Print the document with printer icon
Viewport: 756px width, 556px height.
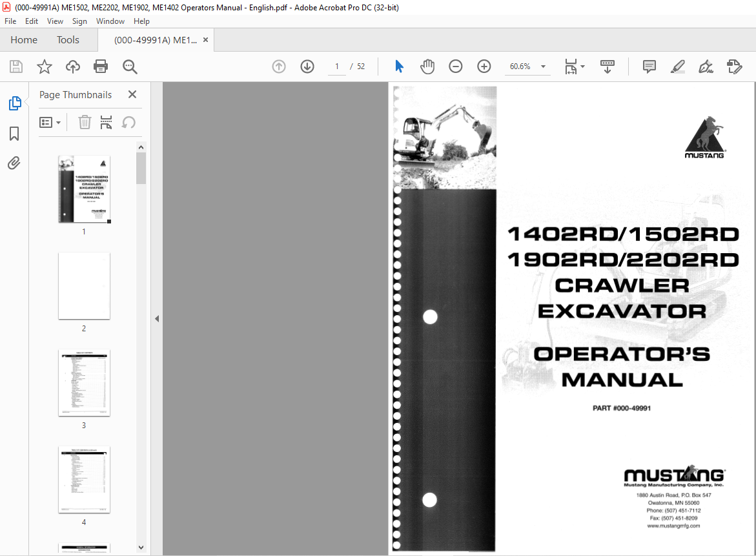(x=101, y=67)
